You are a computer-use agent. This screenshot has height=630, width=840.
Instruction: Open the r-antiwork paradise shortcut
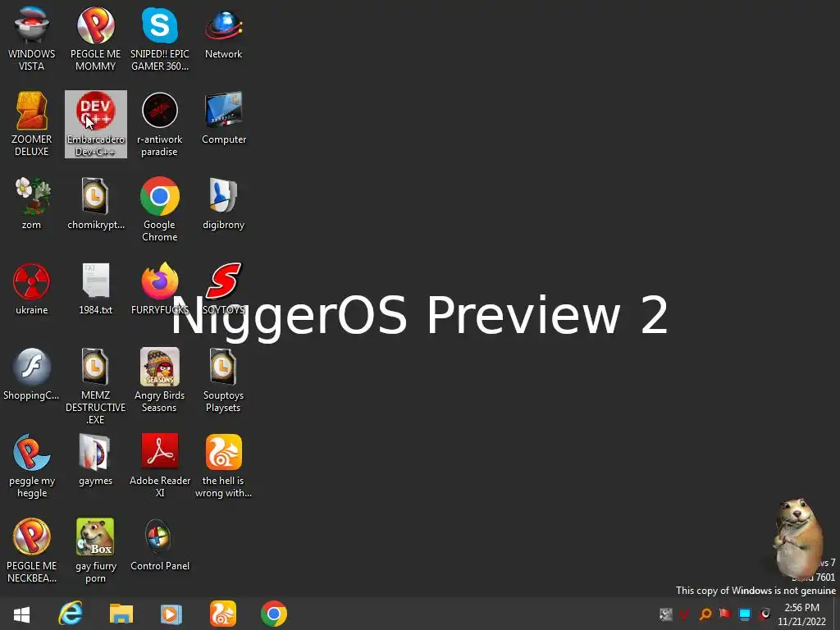pos(160,124)
